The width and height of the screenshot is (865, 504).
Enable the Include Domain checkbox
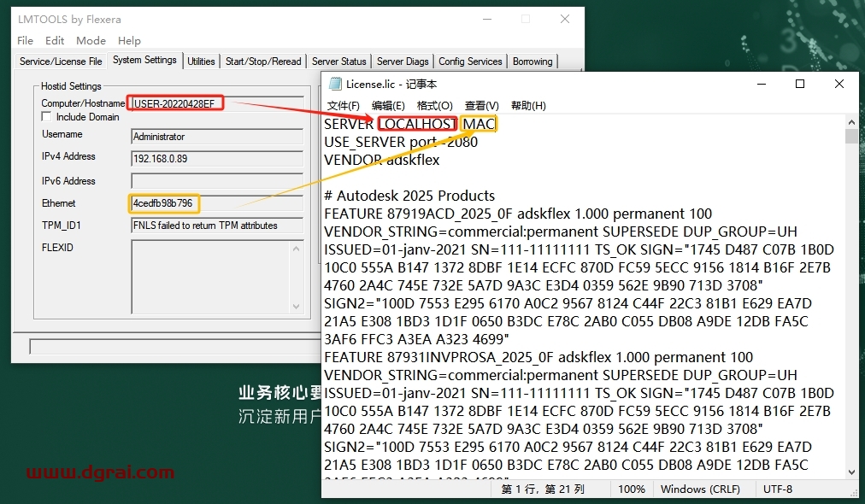pyautogui.click(x=46, y=117)
